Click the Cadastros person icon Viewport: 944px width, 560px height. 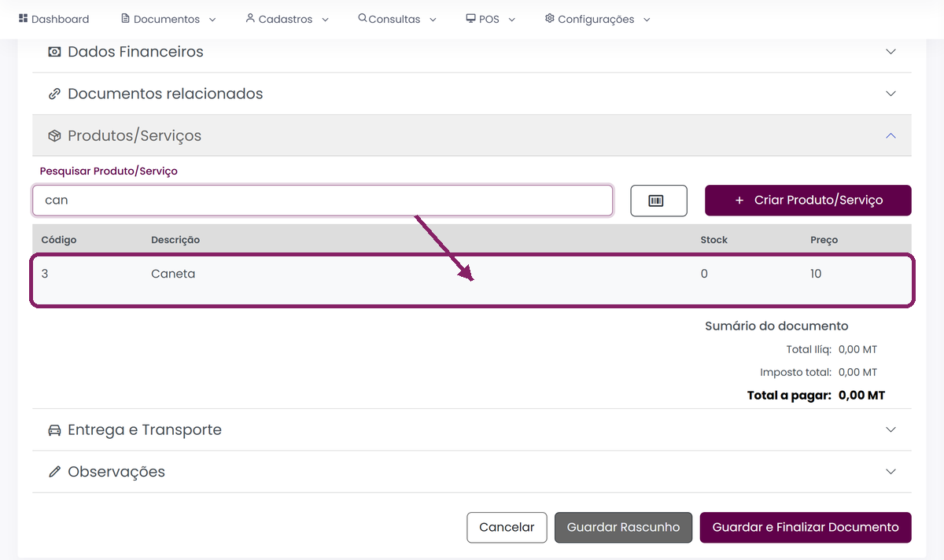pos(250,18)
